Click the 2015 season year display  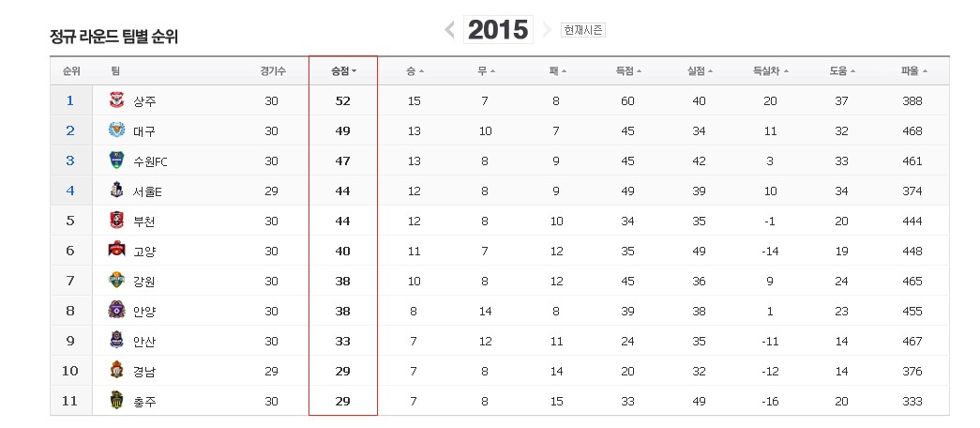(x=498, y=30)
